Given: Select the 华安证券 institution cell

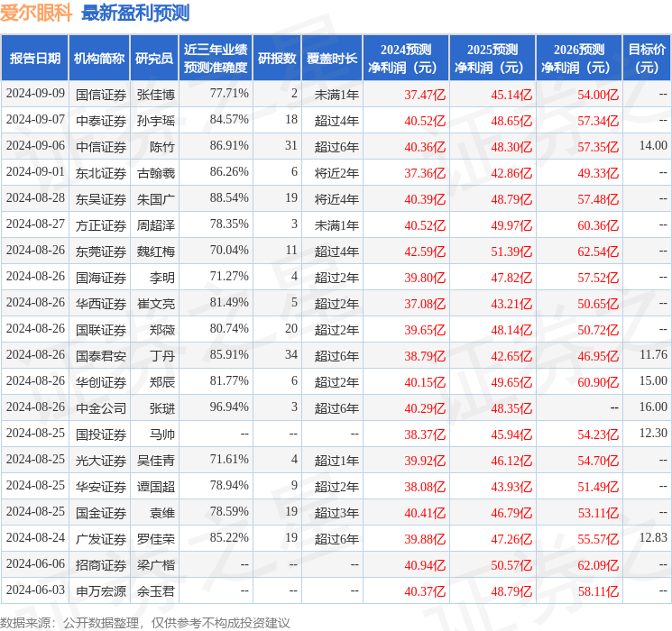Looking at the screenshot, I should [101, 487].
